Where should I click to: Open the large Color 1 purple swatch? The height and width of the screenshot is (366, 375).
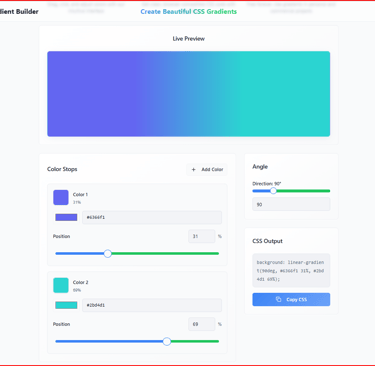point(61,197)
